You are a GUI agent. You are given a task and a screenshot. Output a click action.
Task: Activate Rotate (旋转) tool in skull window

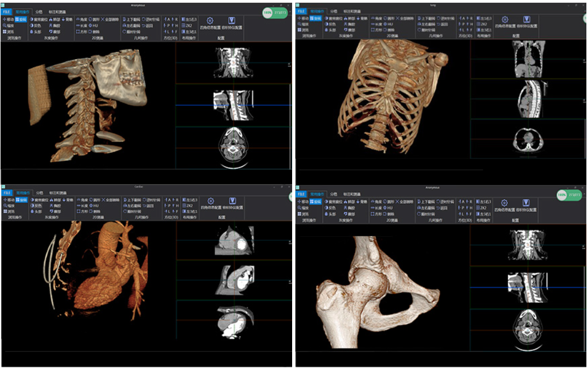[x=21, y=19]
